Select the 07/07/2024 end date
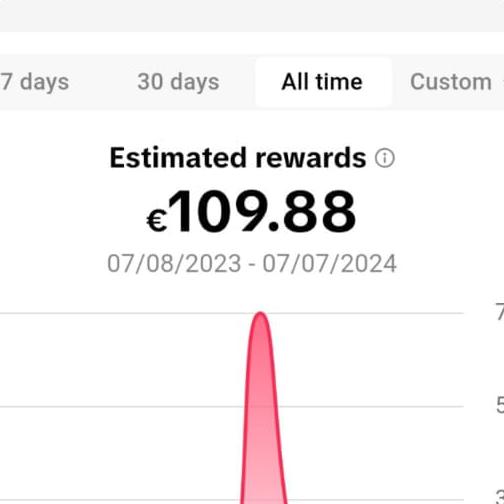This screenshot has height=504, width=504. coord(329,264)
